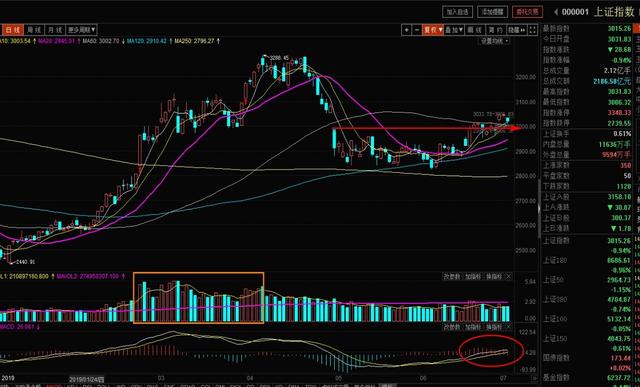This screenshot has width=640, height=387.
Task: Click the 上涨家数 value 350
Action: point(625,165)
